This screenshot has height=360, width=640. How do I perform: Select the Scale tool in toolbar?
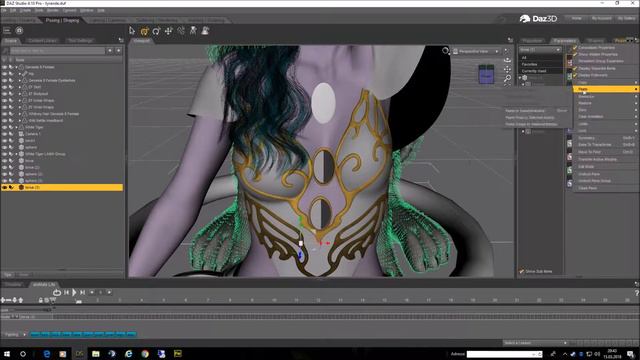(x=181, y=31)
